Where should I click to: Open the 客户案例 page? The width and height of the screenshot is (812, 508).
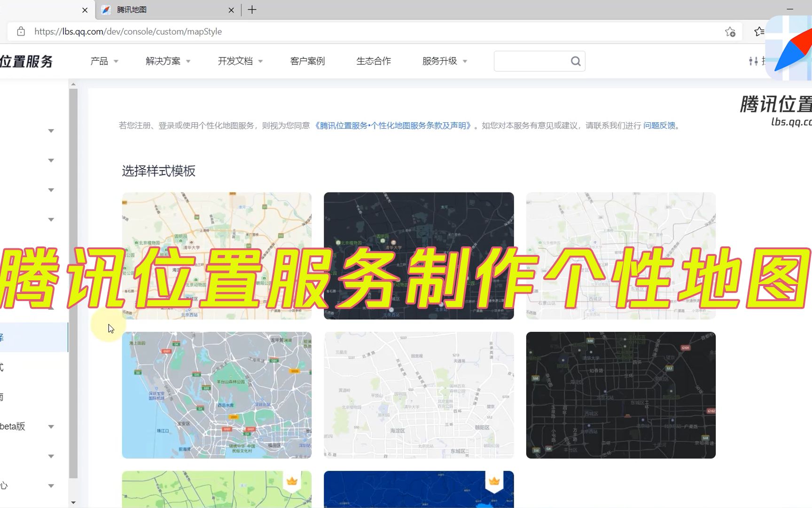pos(307,61)
